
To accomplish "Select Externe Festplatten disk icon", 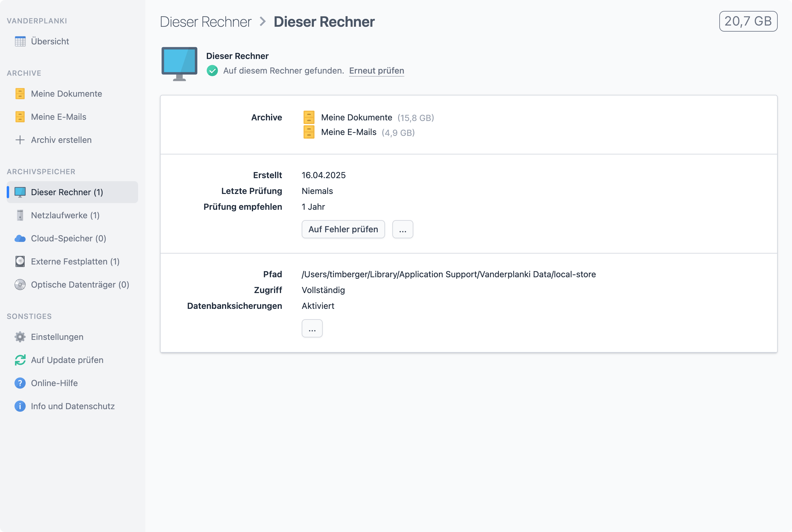I will pos(20,261).
